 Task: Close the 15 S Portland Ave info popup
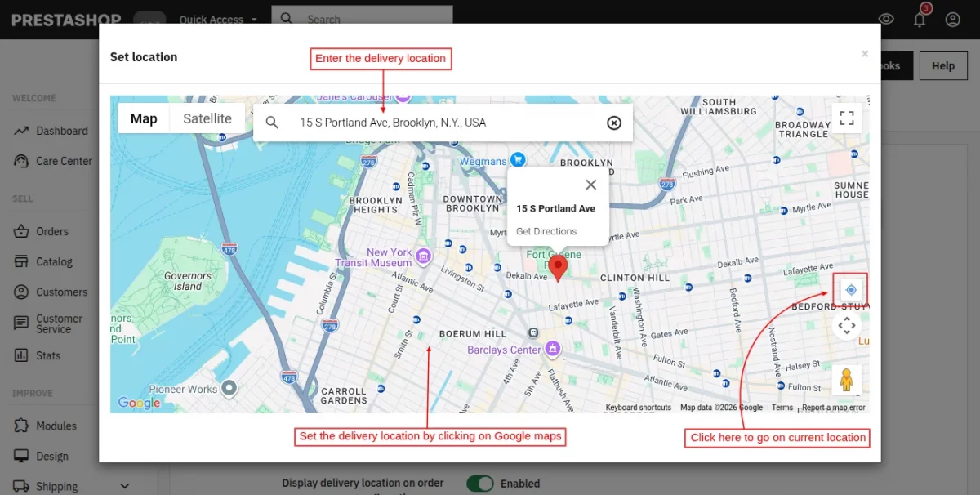[591, 185]
